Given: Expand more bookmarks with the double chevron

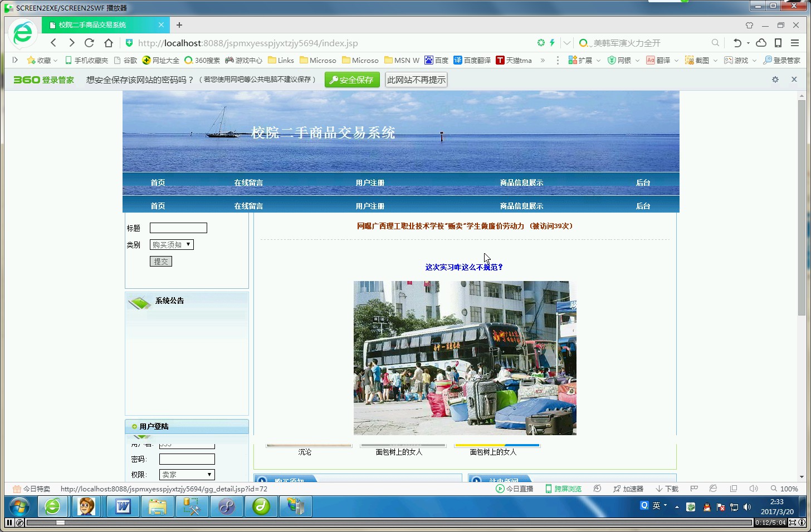Looking at the screenshot, I should pyautogui.click(x=543, y=60).
